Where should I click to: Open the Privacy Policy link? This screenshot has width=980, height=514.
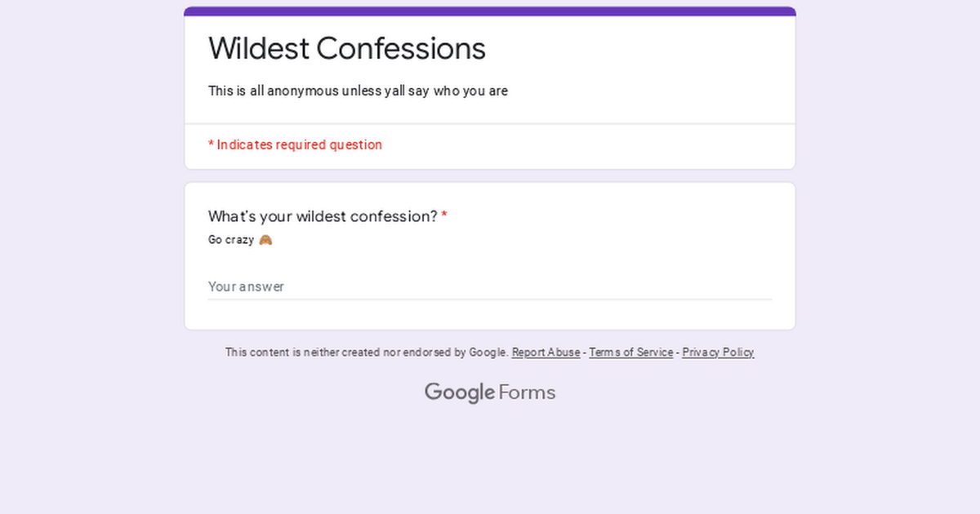(718, 352)
